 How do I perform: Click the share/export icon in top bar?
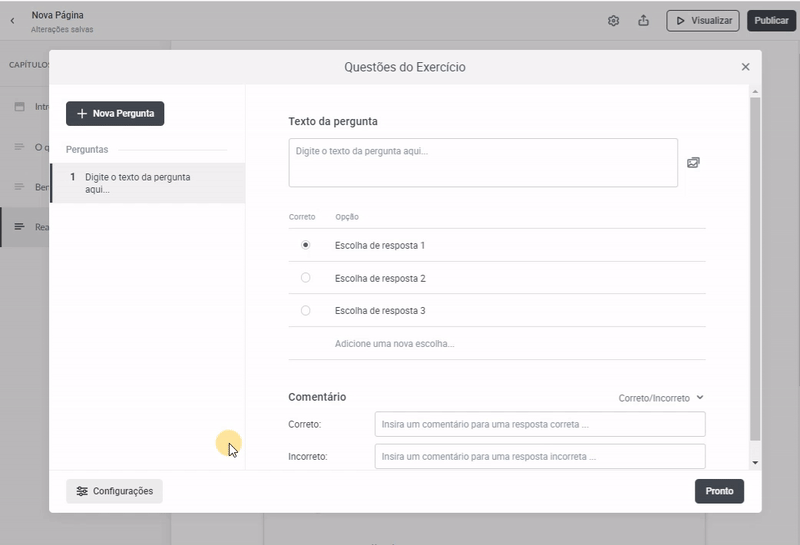pyautogui.click(x=643, y=21)
